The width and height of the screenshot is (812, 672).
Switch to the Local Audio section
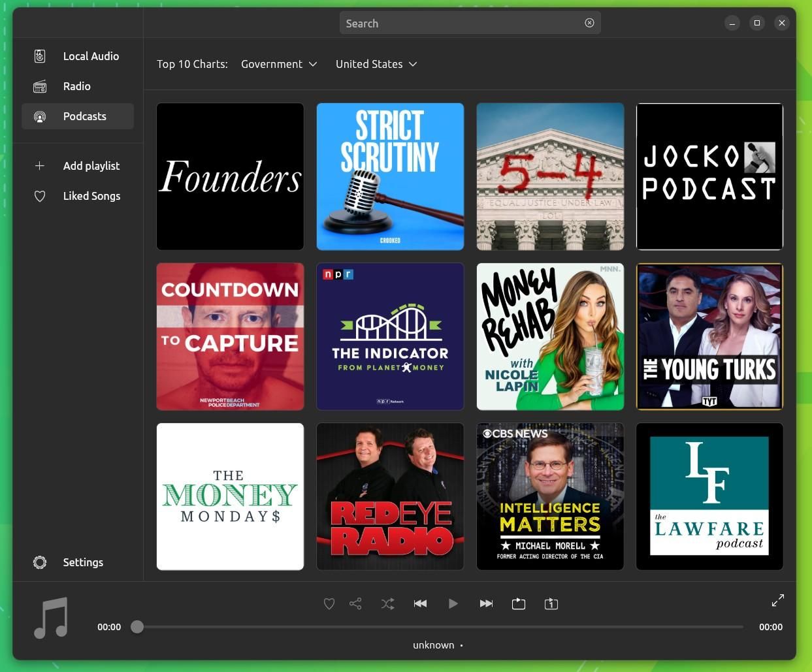[91, 56]
